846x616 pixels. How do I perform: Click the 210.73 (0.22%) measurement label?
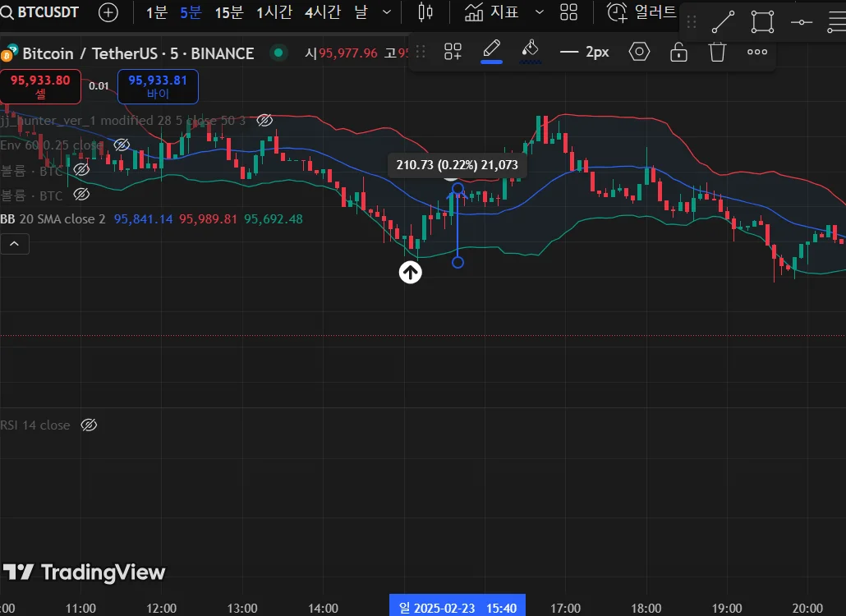457,165
